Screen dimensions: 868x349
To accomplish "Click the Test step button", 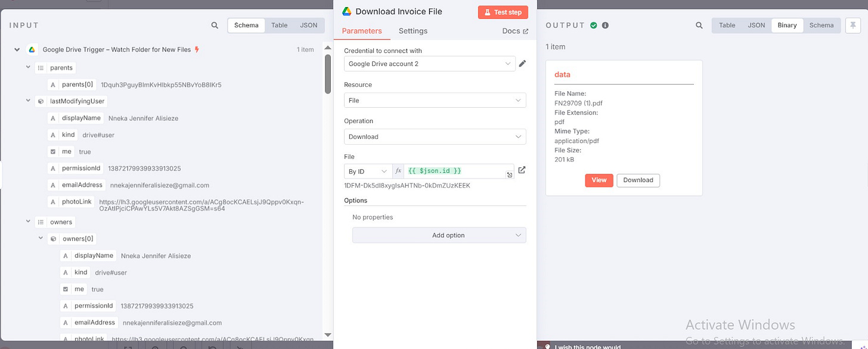I will [503, 12].
